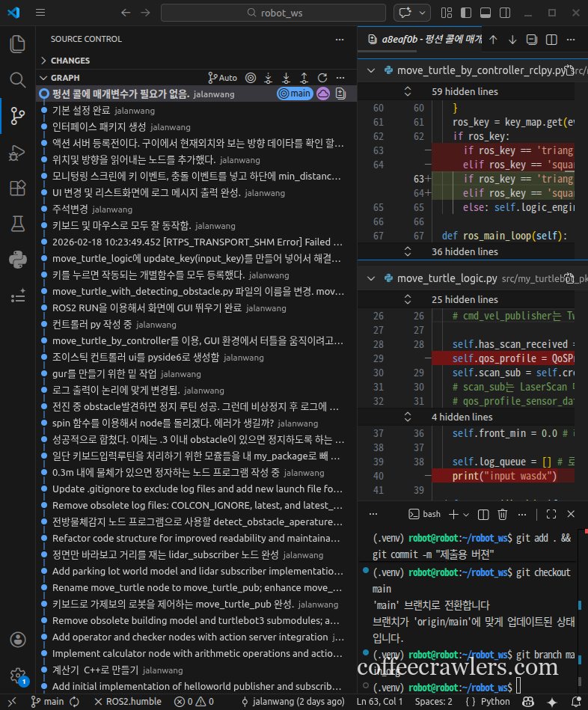588x710 pixels.
Task: Open the Search view in activity bar
Action: pyautogui.click(x=17, y=79)
